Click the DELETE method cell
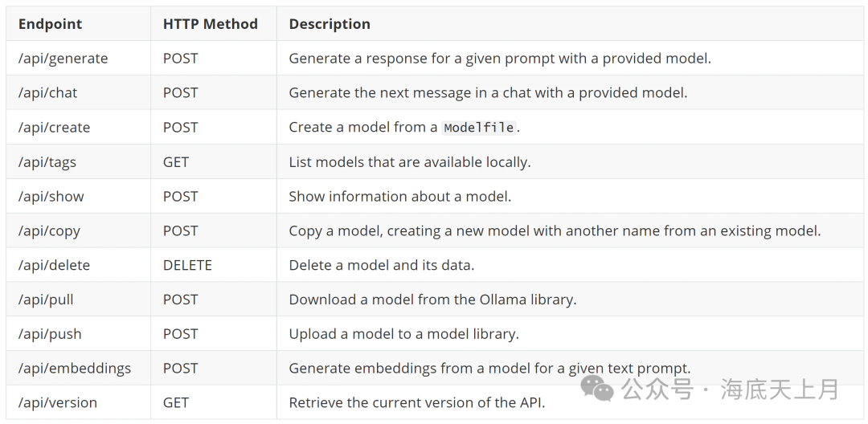This screenshot has height=424, width=868. [x=187, y=265]
